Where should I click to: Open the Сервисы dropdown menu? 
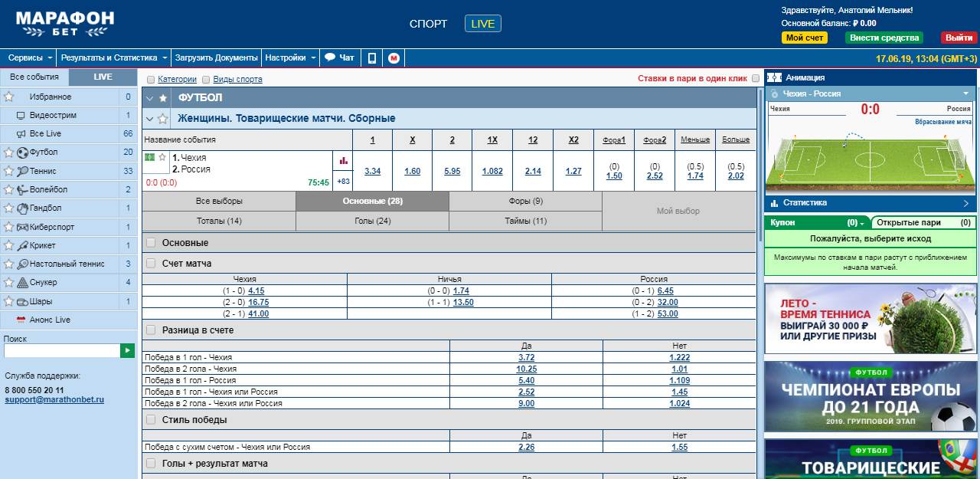click(x=30, y=57)
